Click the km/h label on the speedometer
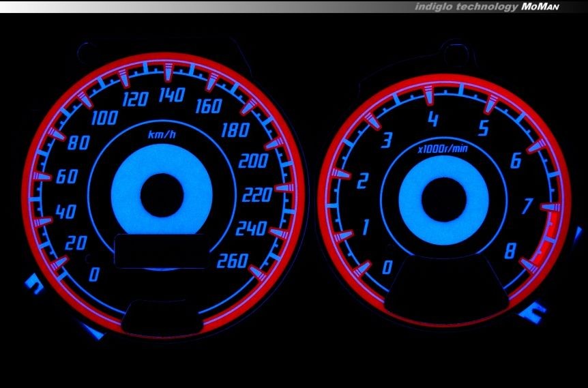The width and height of the screenshot is (588, 388). point(162,134)
